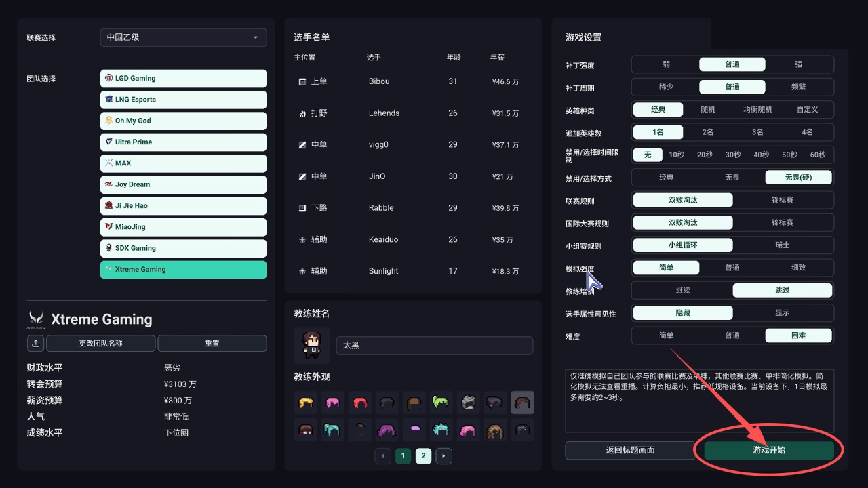This screenshot has height=488, width=868.
Task: Open the 联赛选择 dropdown showing 中国乙级
Action: pos(183,37)
